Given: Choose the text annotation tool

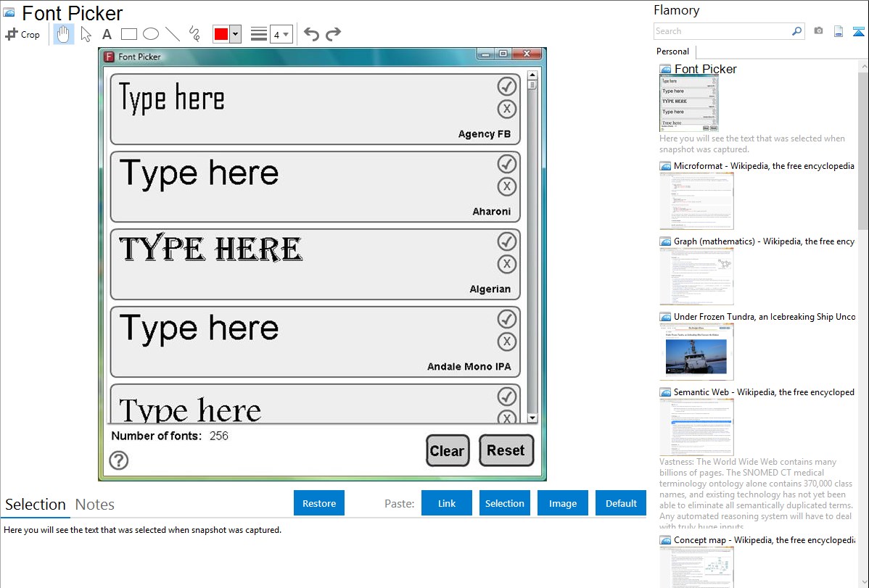Looking at the screenshot, I should (x=107, y=34).
